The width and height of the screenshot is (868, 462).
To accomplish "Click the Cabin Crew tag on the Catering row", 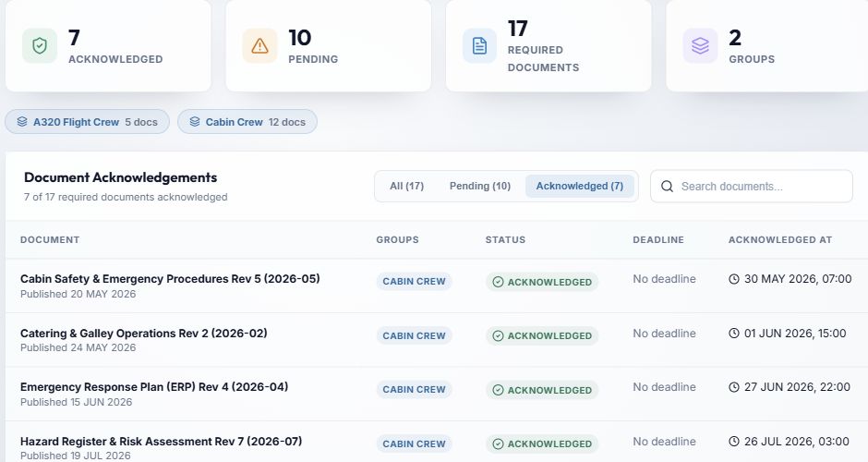I will click(414, 335).
